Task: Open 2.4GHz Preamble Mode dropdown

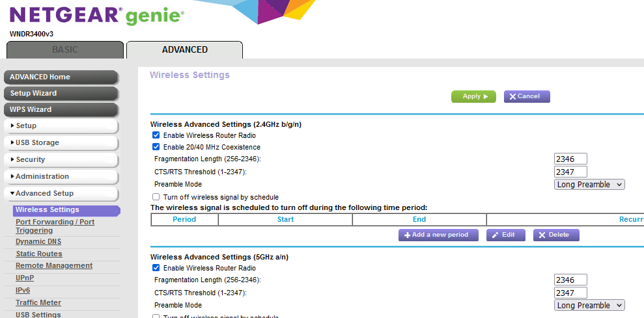Action: coord(589,185)
